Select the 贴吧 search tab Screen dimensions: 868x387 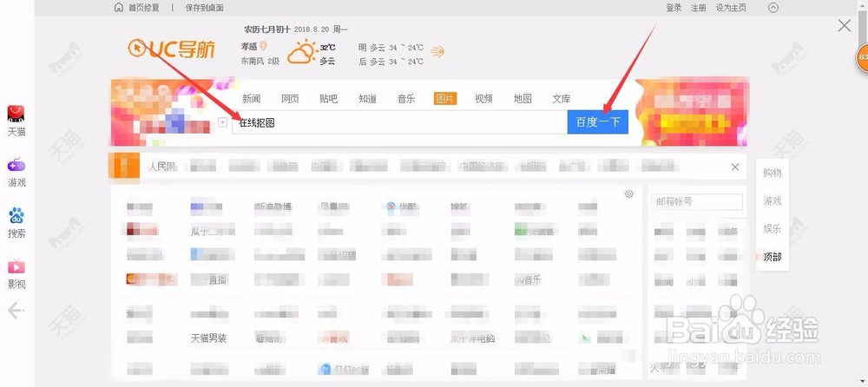click(328, 99)
